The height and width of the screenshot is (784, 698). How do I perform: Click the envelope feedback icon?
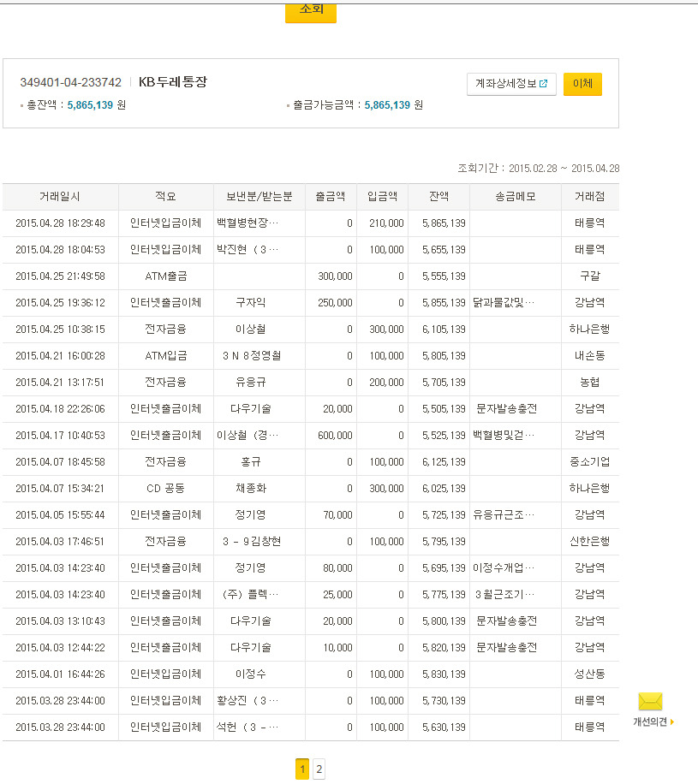(650, 703)
